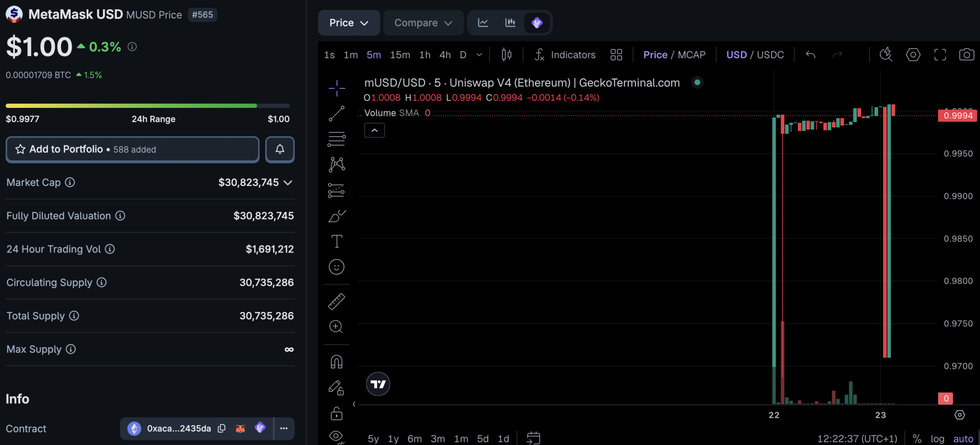The height and width of the screenshot is (445, 980).
Task: Open the Fibonacci retracement tools
Action: click(336, 139)
